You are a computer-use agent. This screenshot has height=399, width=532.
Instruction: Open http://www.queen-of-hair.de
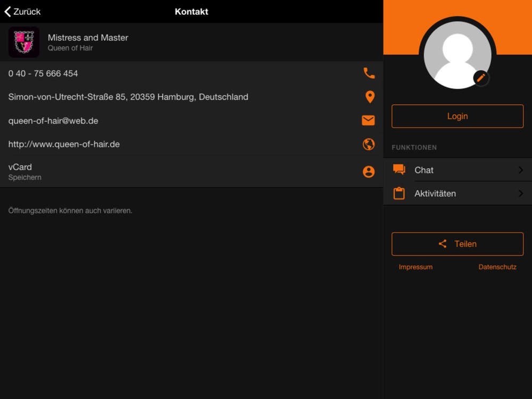tap(192, 144)
